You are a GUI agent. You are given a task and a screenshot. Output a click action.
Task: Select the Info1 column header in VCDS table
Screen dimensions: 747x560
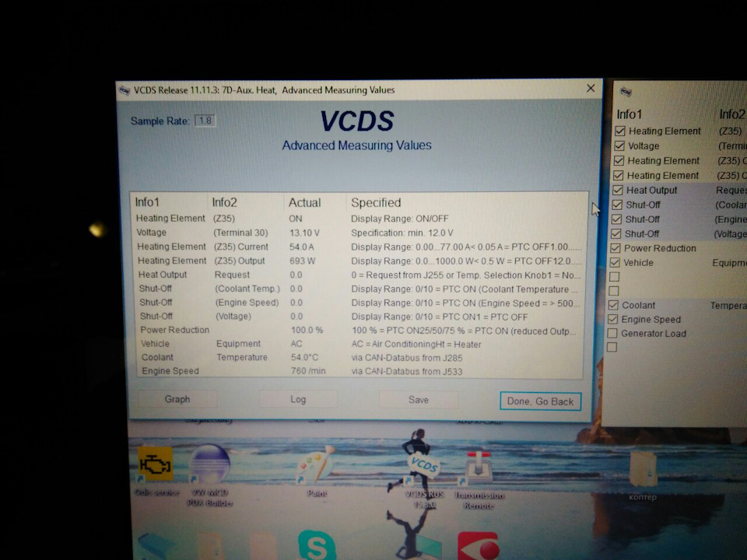[147, 202]
